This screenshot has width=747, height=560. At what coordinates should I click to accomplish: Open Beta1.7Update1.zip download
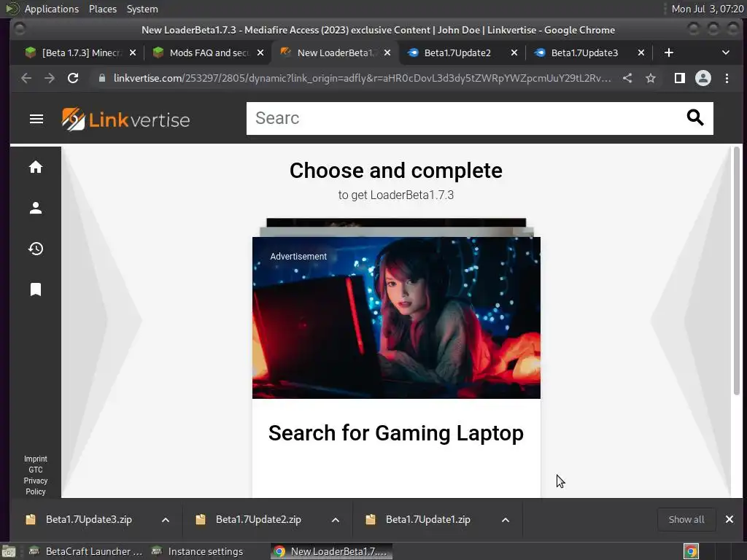[x=428, y=519]
